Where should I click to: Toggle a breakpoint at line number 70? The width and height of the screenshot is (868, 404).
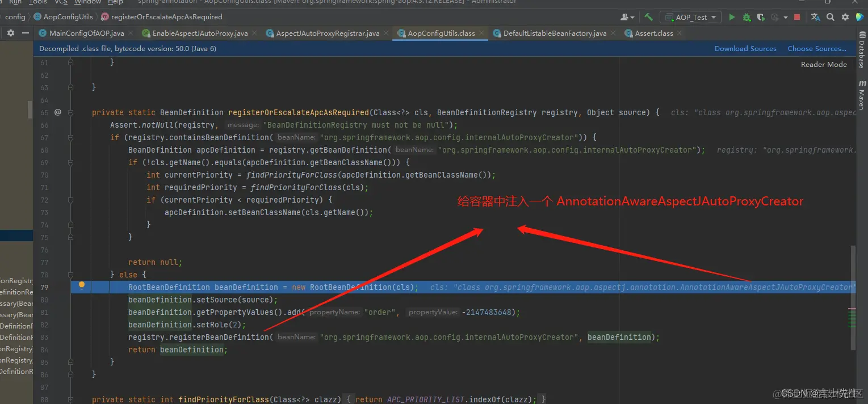click(44, 175)
